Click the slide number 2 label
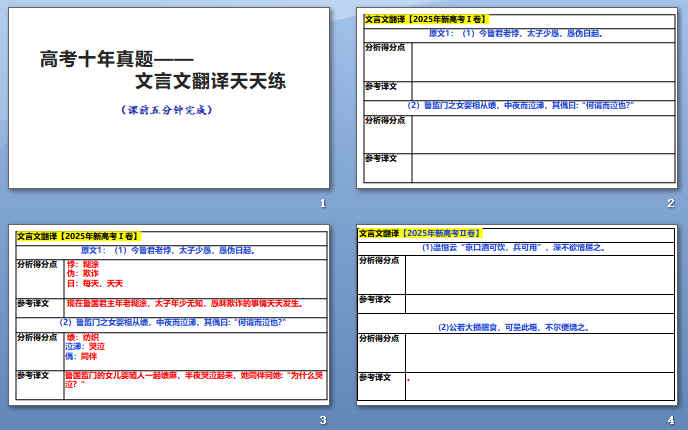688x430 pixels. coord(671,204)
